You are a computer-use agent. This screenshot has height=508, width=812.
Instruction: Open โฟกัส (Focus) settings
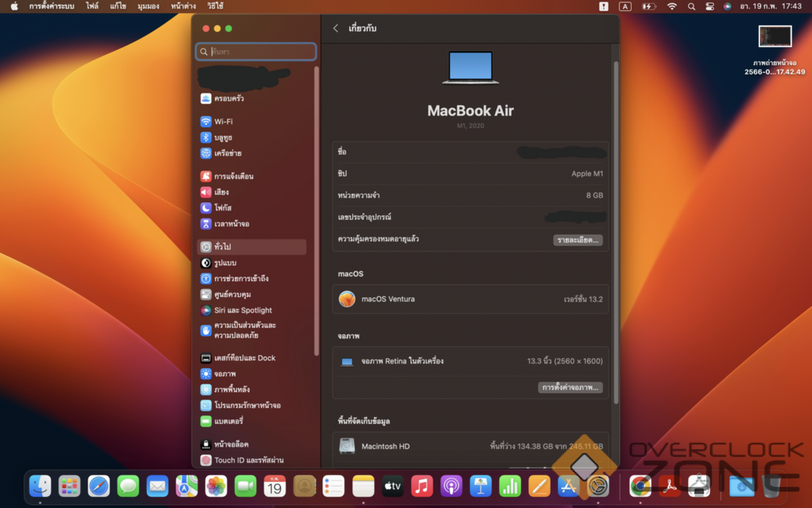point(222,208)
